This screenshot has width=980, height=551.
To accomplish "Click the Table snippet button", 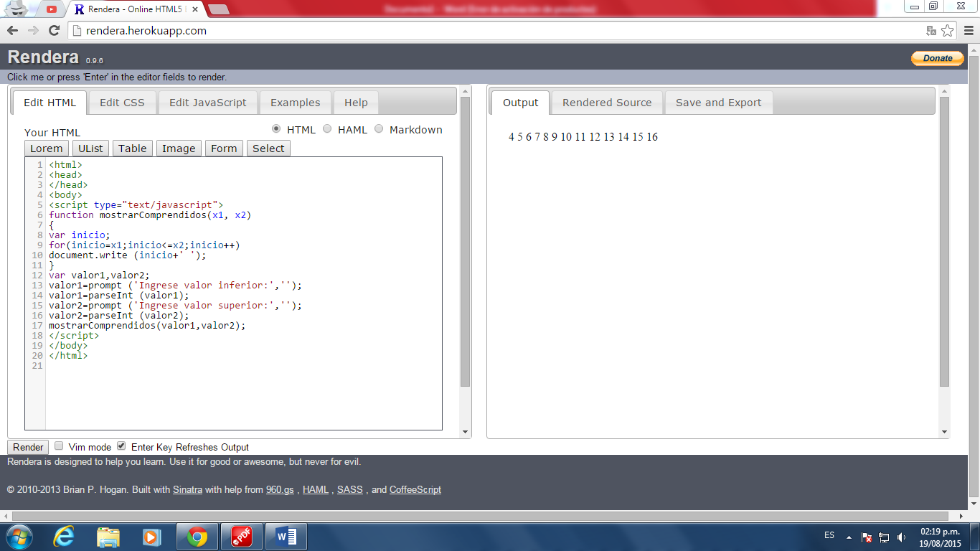I will coord(133,149).
